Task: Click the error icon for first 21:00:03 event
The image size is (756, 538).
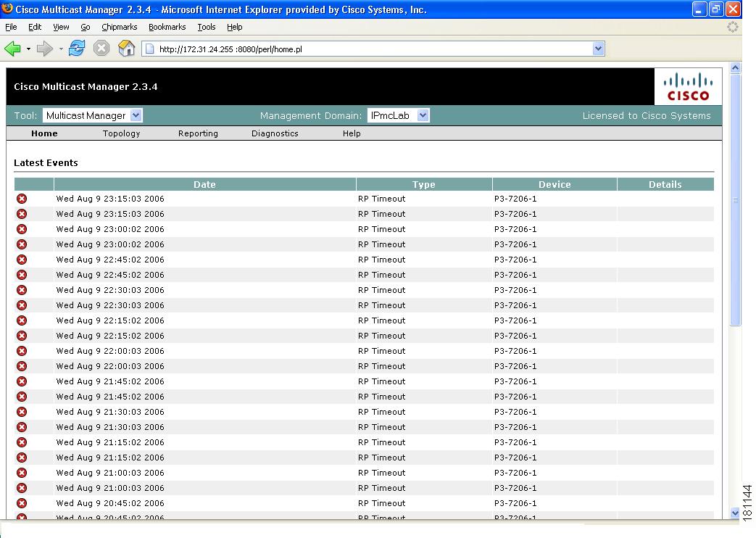Action: pyautogui.click(x=22, y=473)
